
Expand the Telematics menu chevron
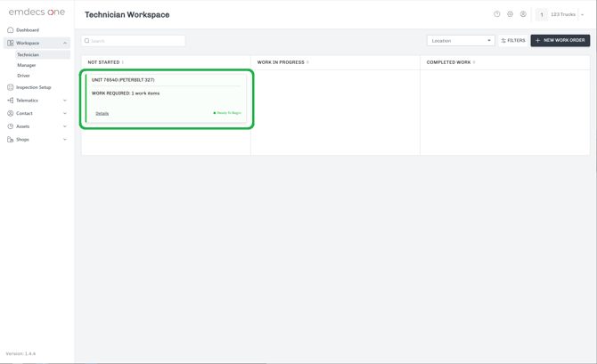[65, 100]
